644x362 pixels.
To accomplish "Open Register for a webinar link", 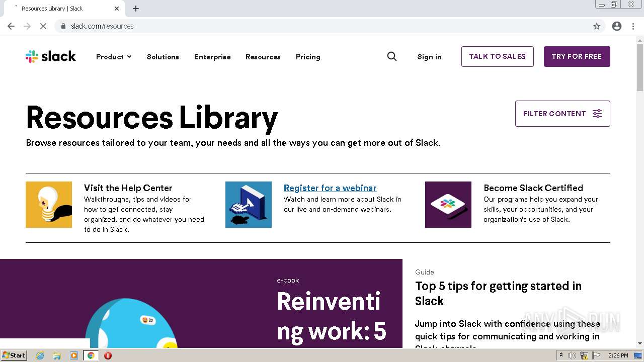I will [330, 188].
